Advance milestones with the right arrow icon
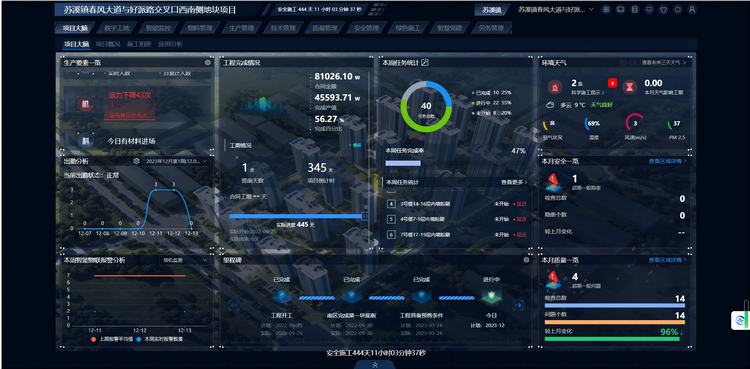 pos(518,304)
